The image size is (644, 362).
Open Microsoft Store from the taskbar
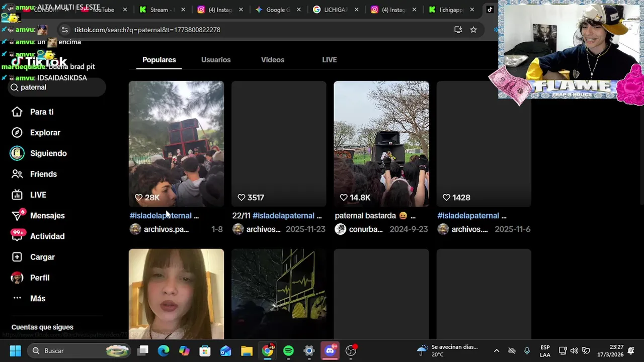[205, 350]
